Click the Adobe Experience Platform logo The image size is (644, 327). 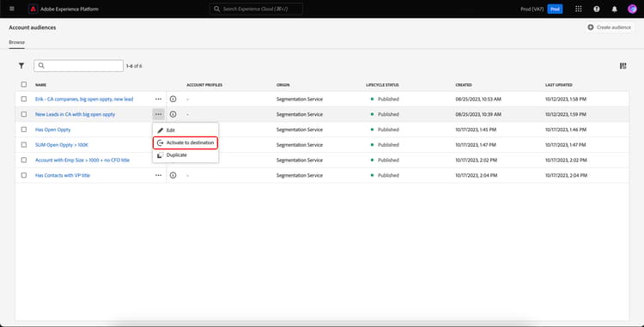coord(33,9)
